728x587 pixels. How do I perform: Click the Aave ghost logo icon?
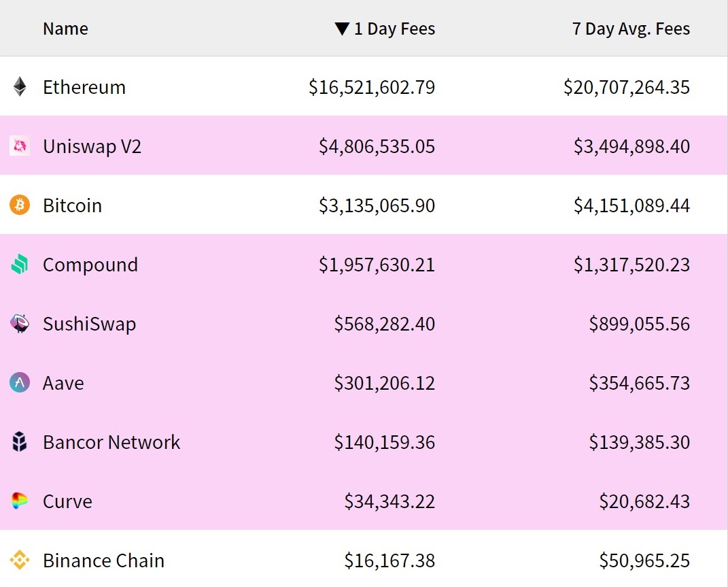coord(20,383)
